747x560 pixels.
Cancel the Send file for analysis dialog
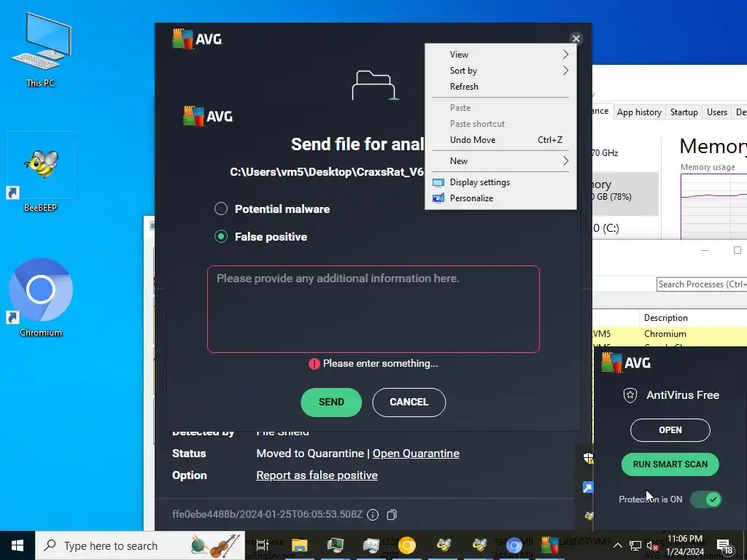(x=409, y=402)
